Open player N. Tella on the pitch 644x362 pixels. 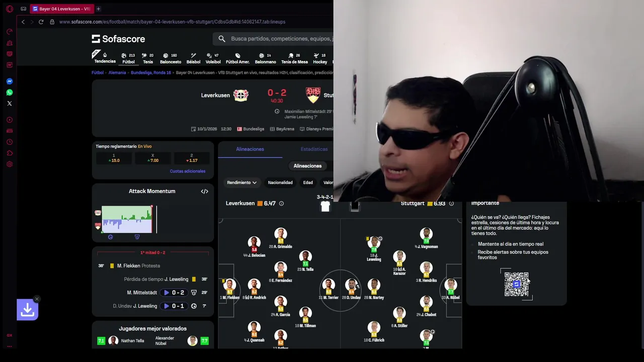click(305, 261)
